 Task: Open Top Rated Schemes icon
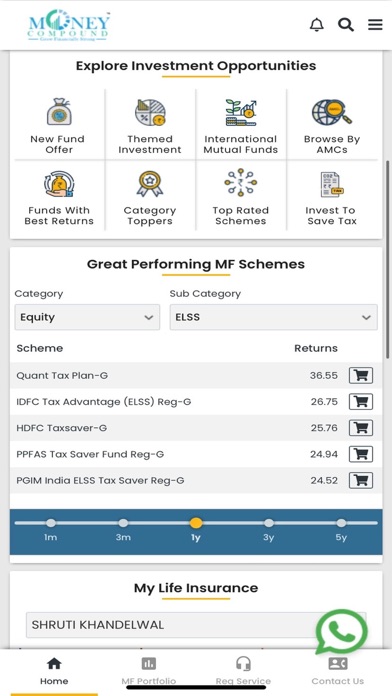pyautogui.click(x=241, y=182)
